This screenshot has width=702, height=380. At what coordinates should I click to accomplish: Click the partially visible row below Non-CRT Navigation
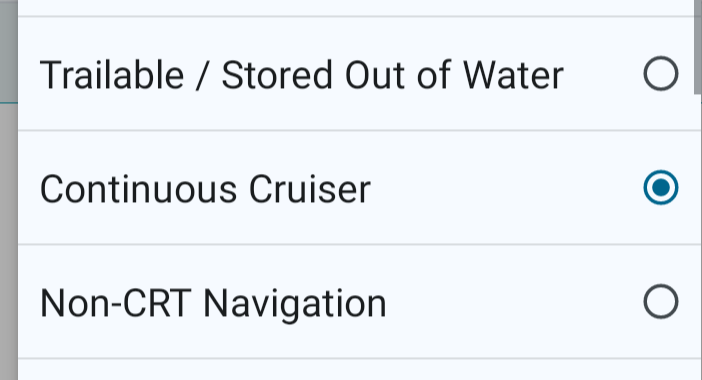(x=356, y=370)
